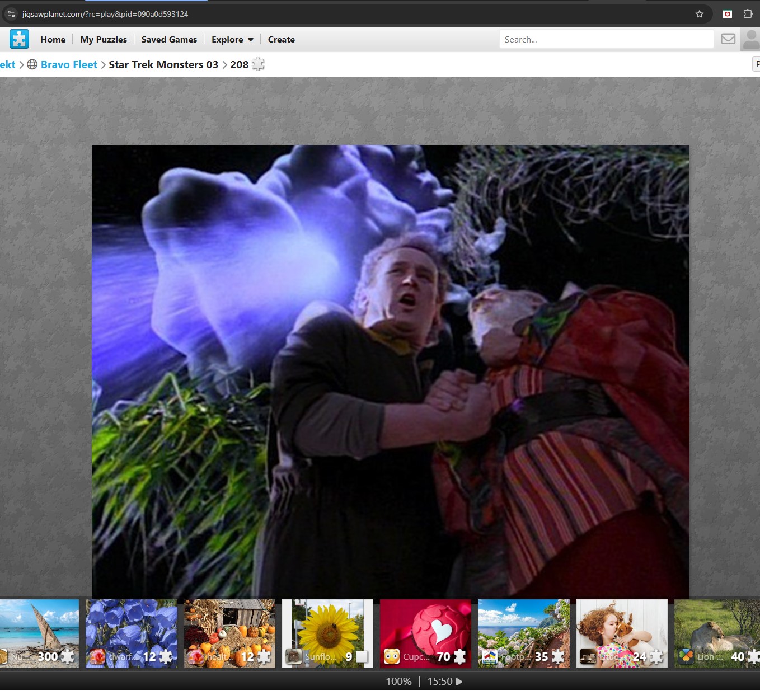Click the piece icon on 300 thumbnail
The height and width of the screenshot is (700, 760).
click(68, 656)
